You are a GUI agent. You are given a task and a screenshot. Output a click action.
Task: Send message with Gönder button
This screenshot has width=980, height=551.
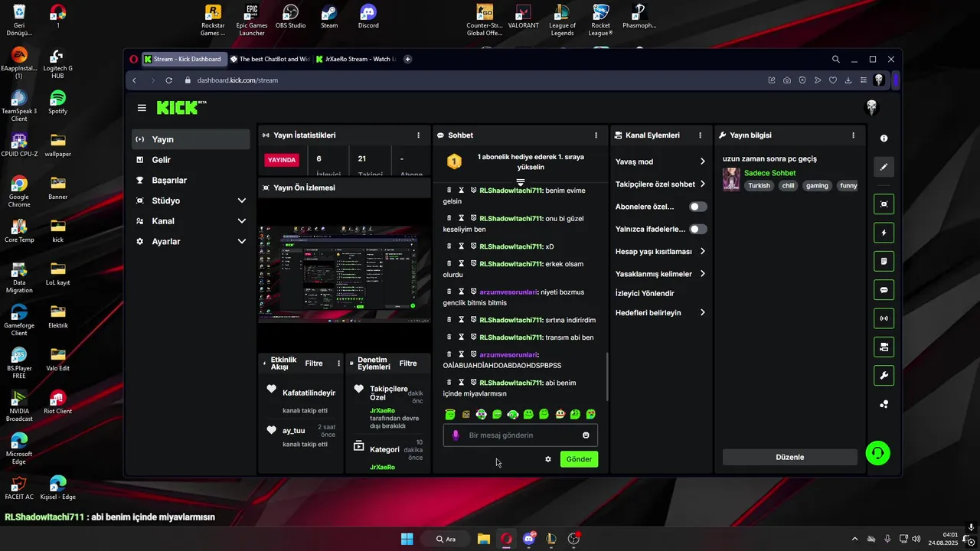click(x=579, y=459)
